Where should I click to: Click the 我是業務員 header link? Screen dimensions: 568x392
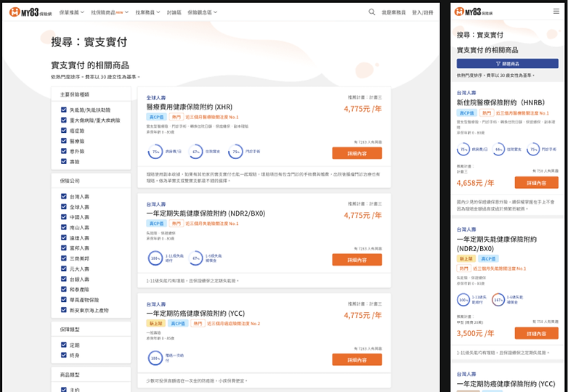(x=394, y=12)
